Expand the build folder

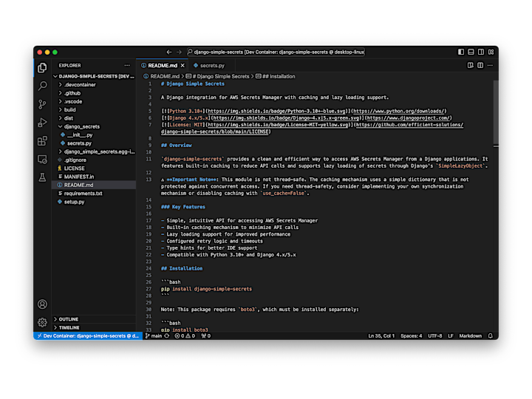click(94, 109)
